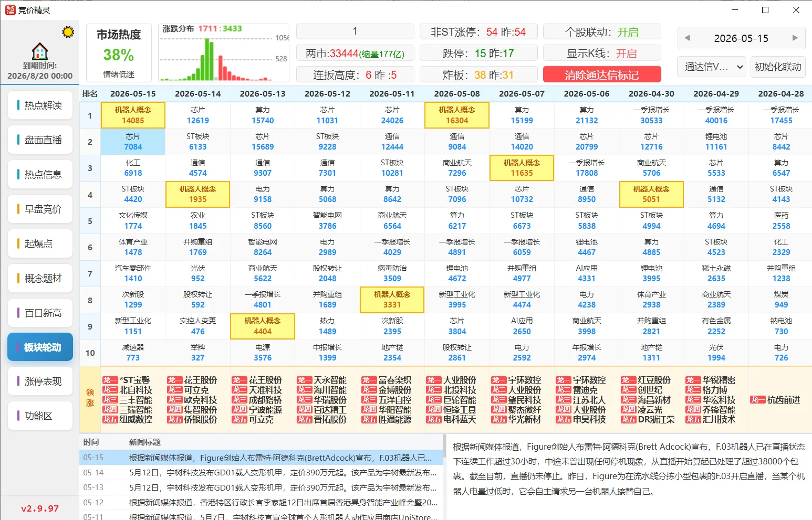Click leading stock 宇环数控 under 05-07
The image size is (812, 520).
click(524, 380)
